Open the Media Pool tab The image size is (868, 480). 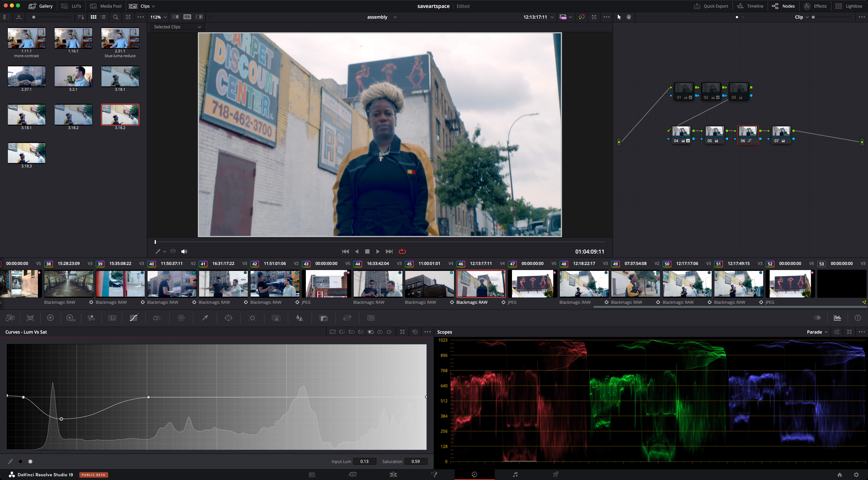click(106, 6)
